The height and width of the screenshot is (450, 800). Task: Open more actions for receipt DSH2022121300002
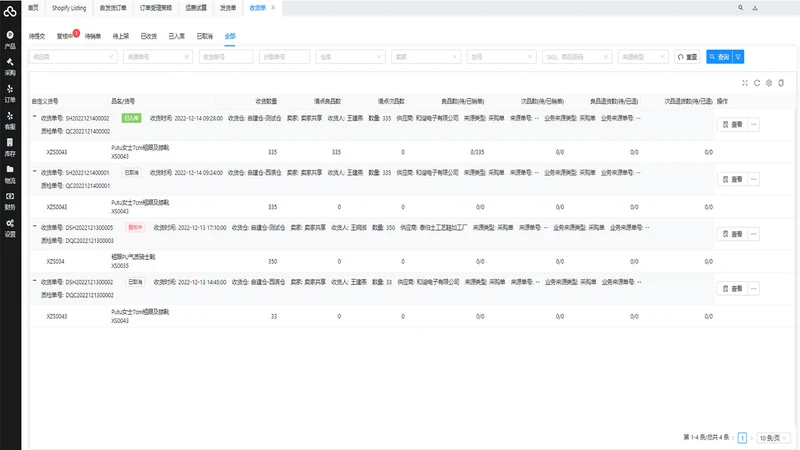tap(754, 288)
